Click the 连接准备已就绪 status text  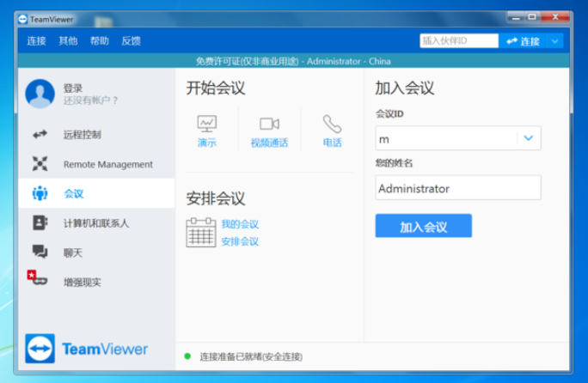(x=251, y=356)
